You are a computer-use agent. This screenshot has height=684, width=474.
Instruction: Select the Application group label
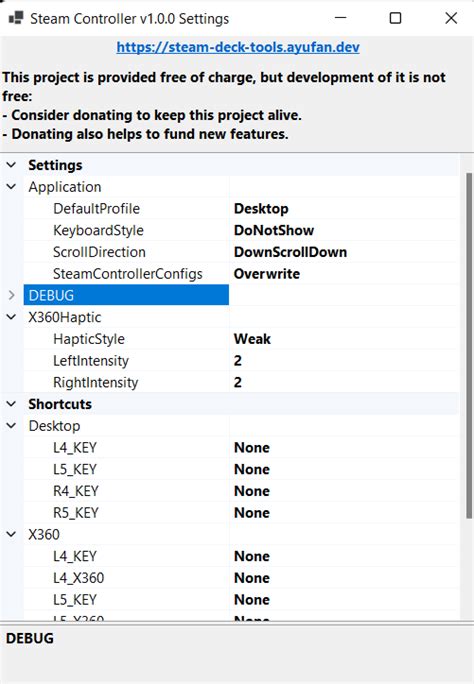[x=65, y=187]
